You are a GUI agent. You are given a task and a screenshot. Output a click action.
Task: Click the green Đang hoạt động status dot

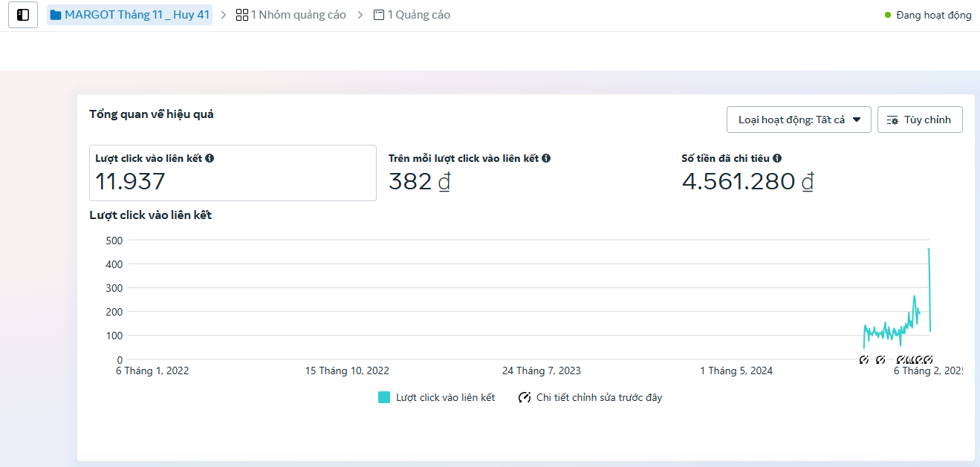[x=888, y=15]
